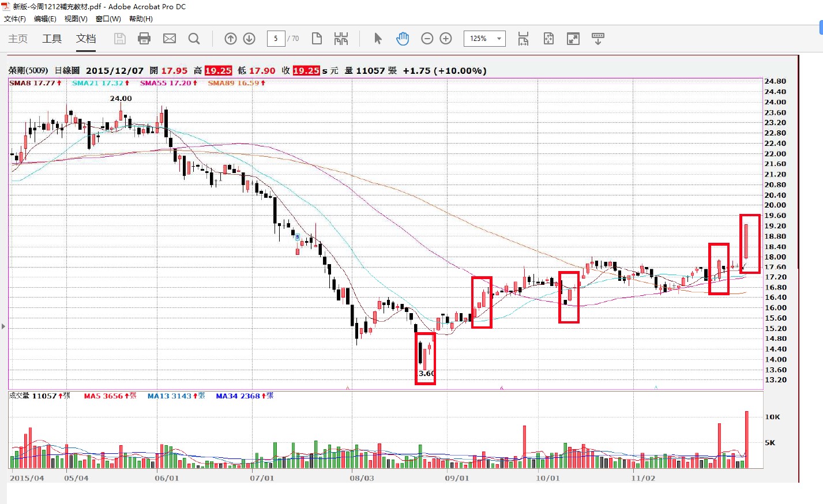
Task: Click the read mode toolbar icon
Action: (598, 39)
